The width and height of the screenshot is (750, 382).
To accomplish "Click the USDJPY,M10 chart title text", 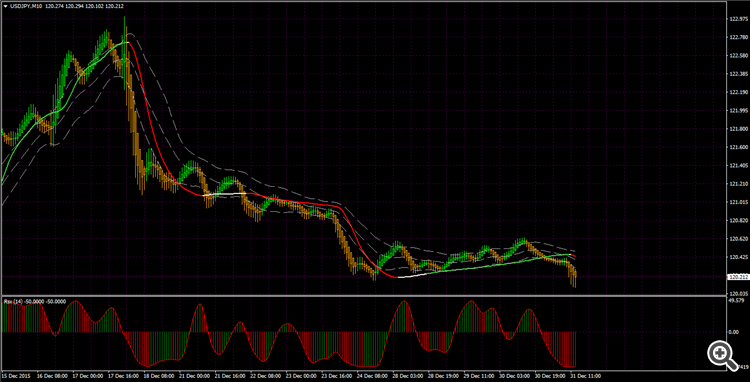I will click(x=25, y=6).
